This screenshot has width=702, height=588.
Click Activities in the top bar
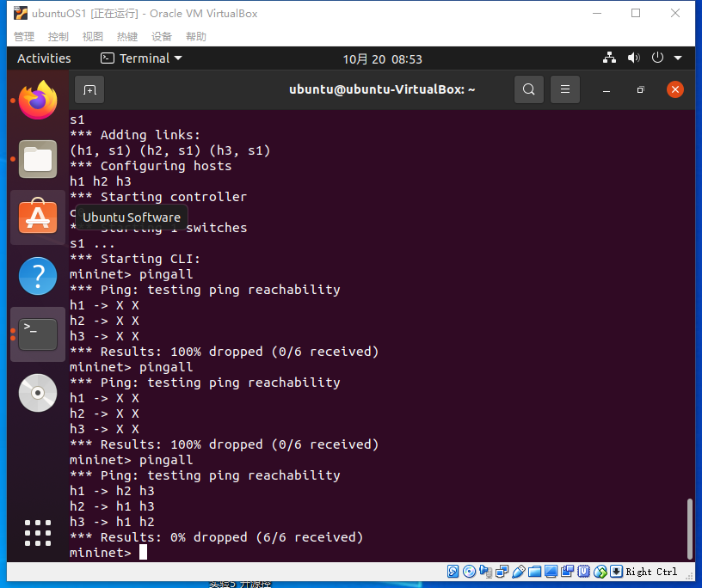(44, 58)
